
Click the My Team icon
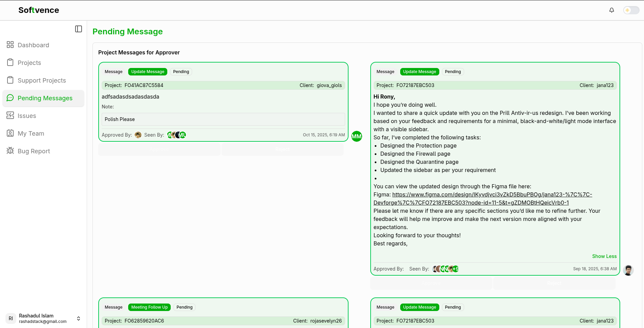(10, 133)
